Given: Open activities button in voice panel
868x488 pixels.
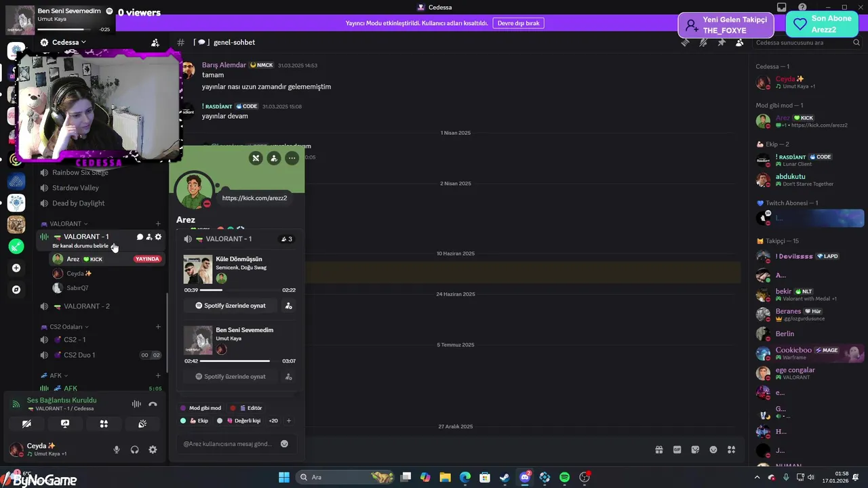Looking at the screenshot, I should (x=104, y=424).
